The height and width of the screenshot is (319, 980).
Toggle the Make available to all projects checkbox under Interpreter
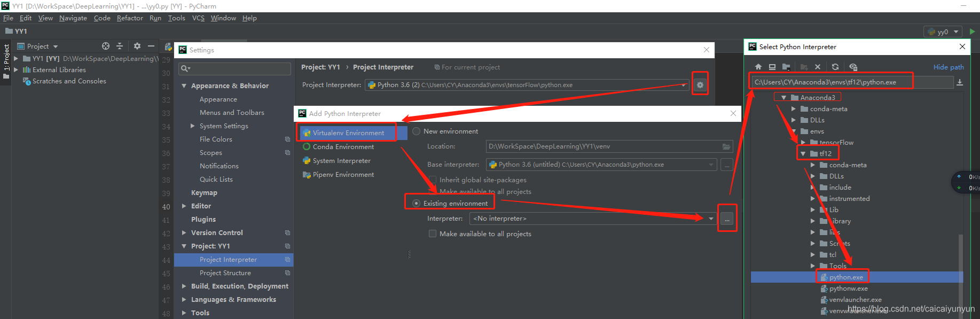tap(433, 234)
